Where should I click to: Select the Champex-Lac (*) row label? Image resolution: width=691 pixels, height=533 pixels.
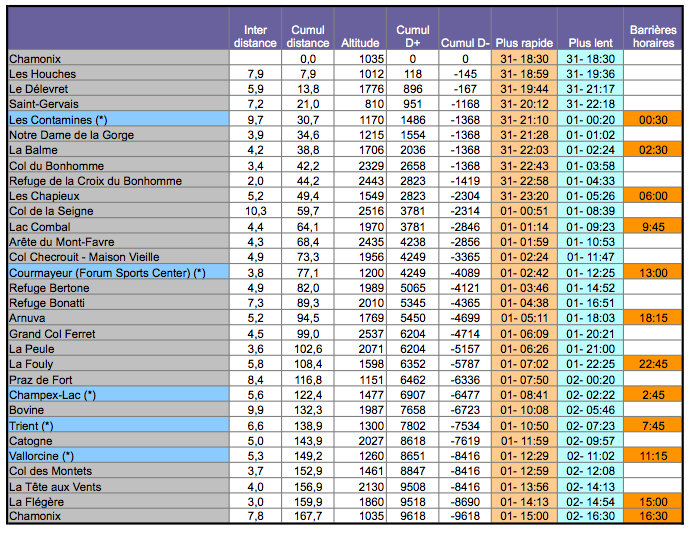tap(51, 395)
